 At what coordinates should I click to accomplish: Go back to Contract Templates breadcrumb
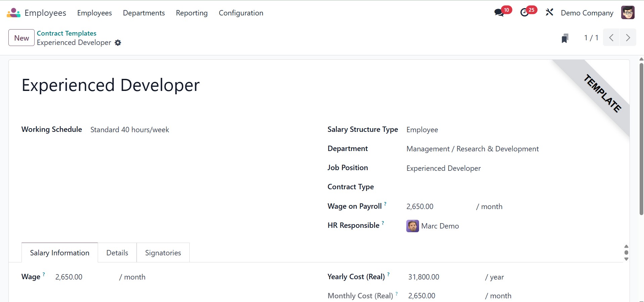pos(66,33)
